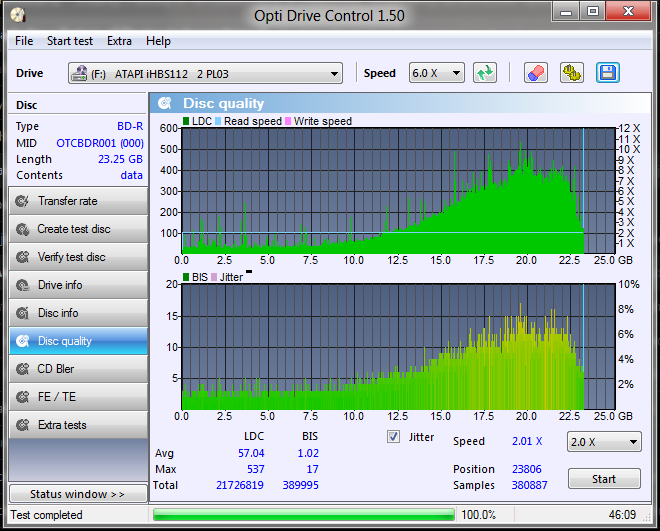Toggle the Jitter checkbox
The image size is (660, 531).
394,437
